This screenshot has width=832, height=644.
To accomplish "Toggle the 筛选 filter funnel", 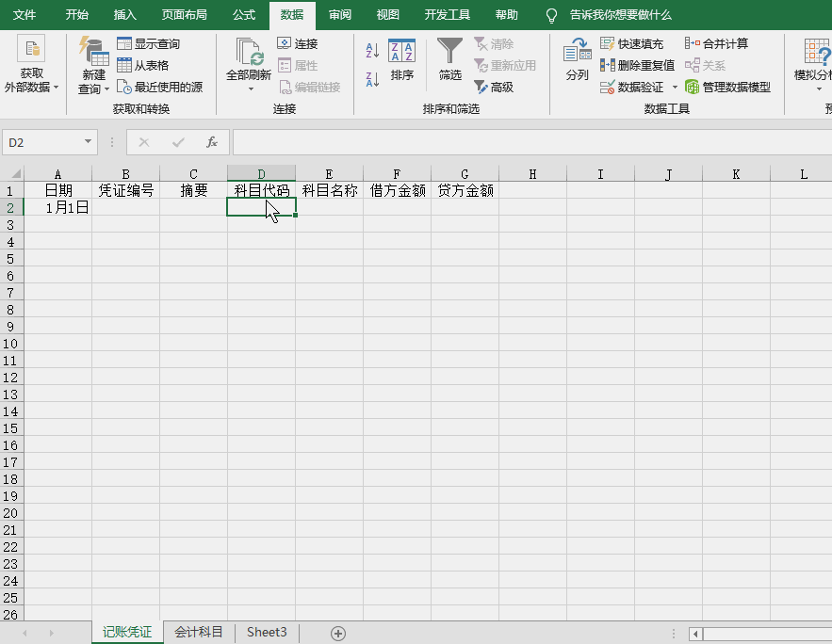I will tap(450, 60).
